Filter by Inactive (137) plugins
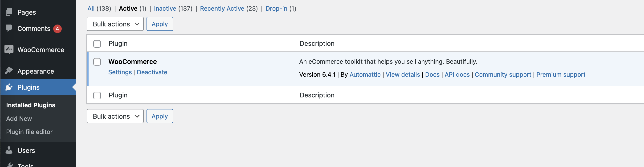644x167 pixels. pos(173,8)
